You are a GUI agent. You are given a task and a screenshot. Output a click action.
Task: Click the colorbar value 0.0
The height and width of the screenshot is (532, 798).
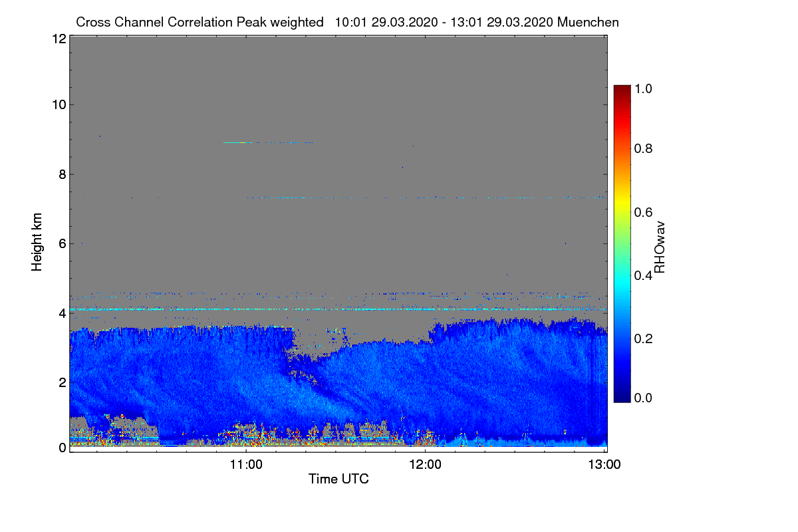click(644, 398)
